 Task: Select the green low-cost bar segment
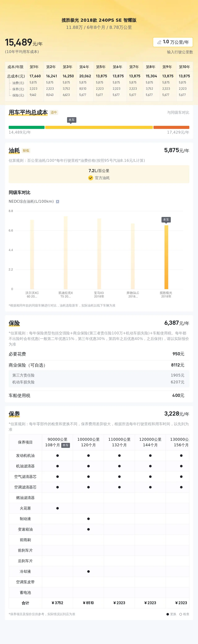tap(26, 127)
